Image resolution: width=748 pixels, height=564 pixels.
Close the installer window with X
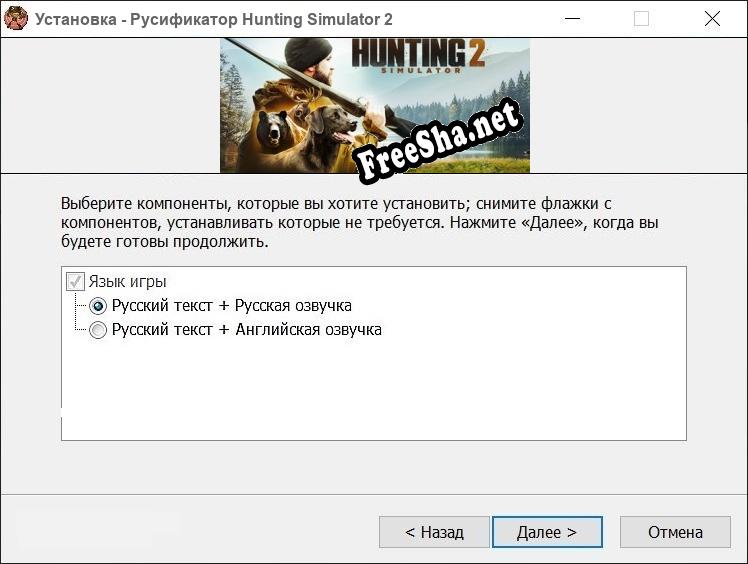[x=712, y=18]
